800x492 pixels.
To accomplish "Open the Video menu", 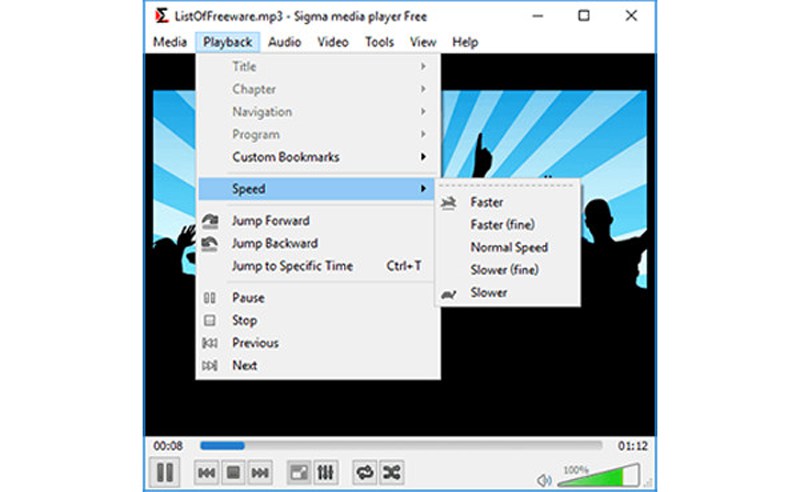I will coord(333,42).
